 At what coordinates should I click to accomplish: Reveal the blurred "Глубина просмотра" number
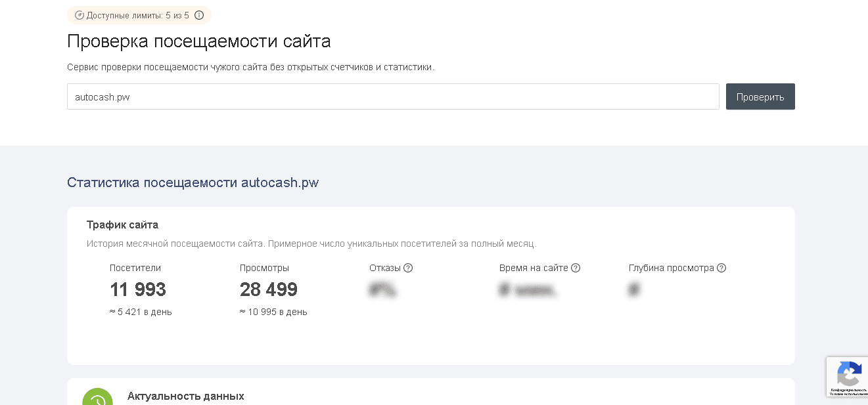click(x=633, y=289)
